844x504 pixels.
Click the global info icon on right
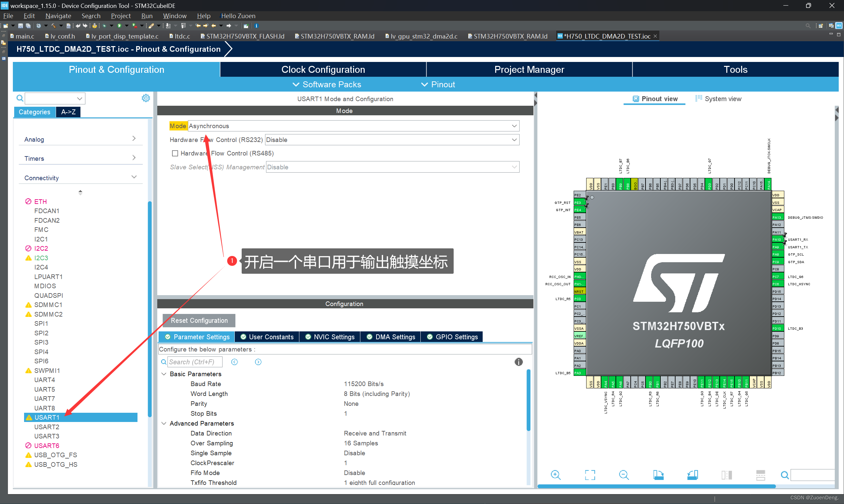(x=519, y=361)
